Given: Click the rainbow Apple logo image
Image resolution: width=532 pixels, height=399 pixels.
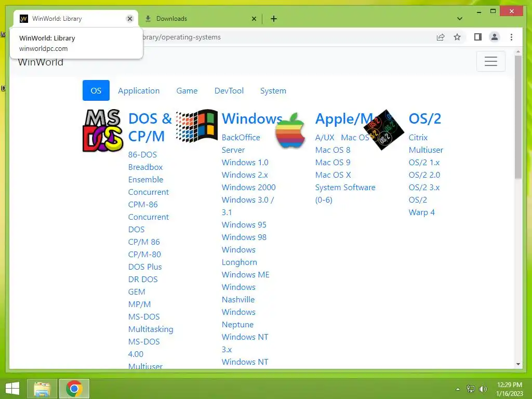Looking at the screenshot, I should 290,130.
